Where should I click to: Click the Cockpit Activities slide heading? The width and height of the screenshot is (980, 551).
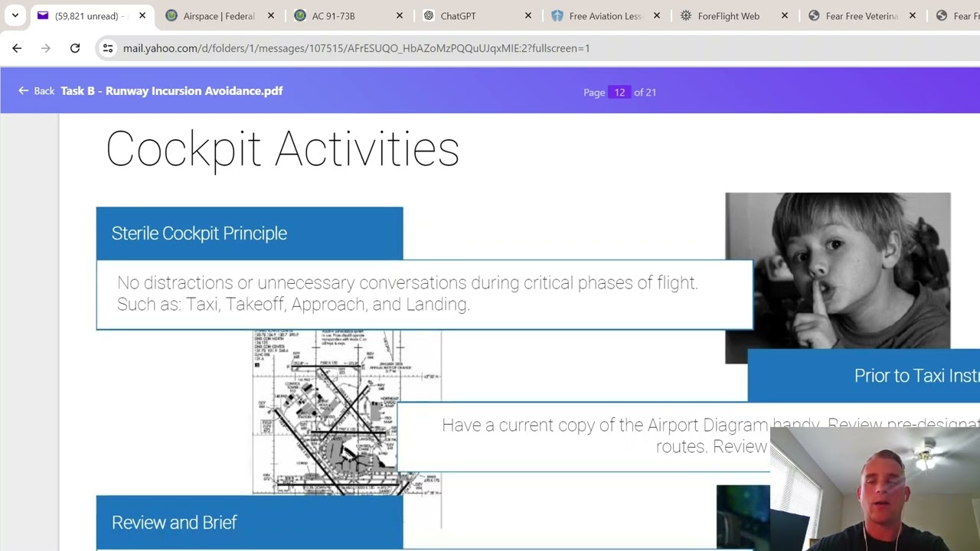(x=282, y=149)
